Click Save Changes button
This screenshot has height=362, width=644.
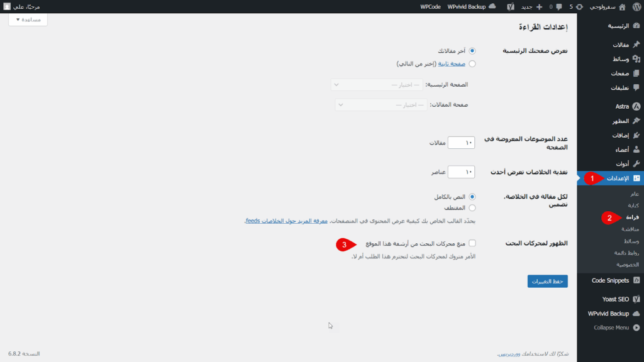point(548,281)
